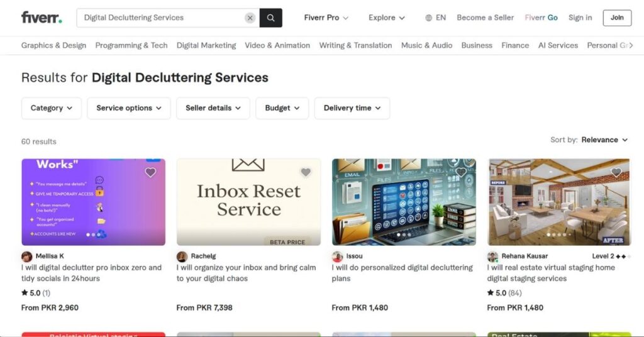Viewport: 644px width, 337px height.
Task: Click carousel dots on Rehana Kausar's thumbnail
Action: tap(559, 235)
